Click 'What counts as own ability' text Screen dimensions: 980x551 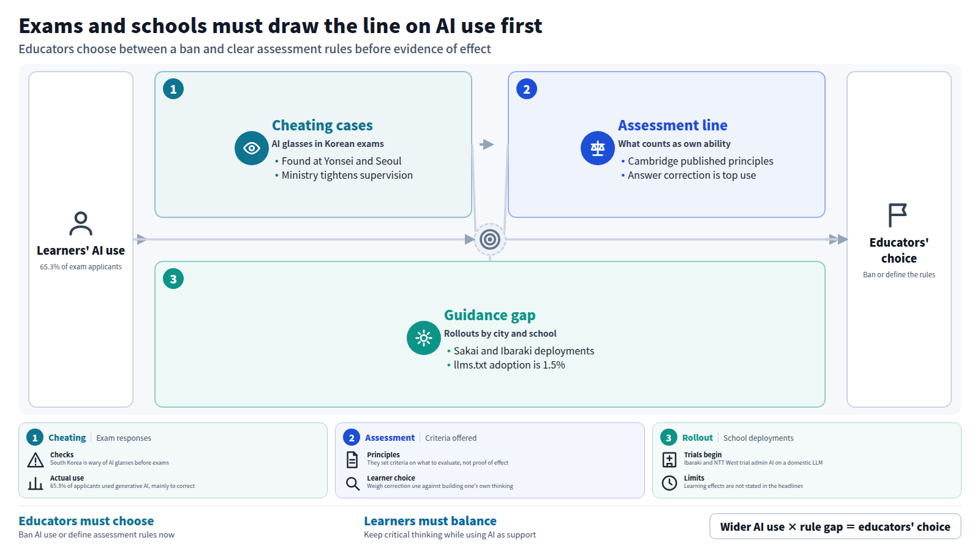point(674,144)
